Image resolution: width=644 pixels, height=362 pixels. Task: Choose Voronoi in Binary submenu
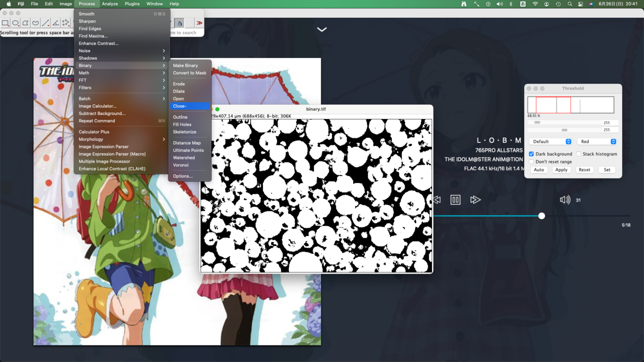(x=190, y=165)
